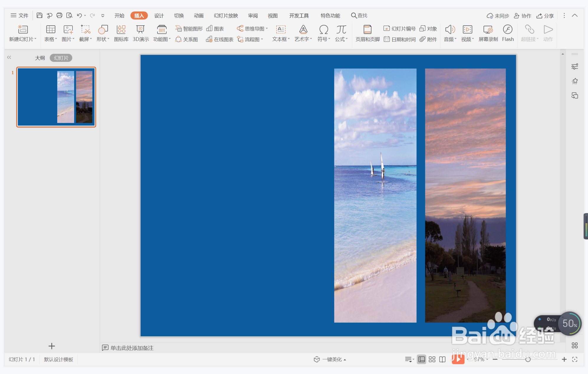This screenshot has width=588, height=374.
Task: Click 单击此处添加备注 notes area
Action: click(132, 348)
